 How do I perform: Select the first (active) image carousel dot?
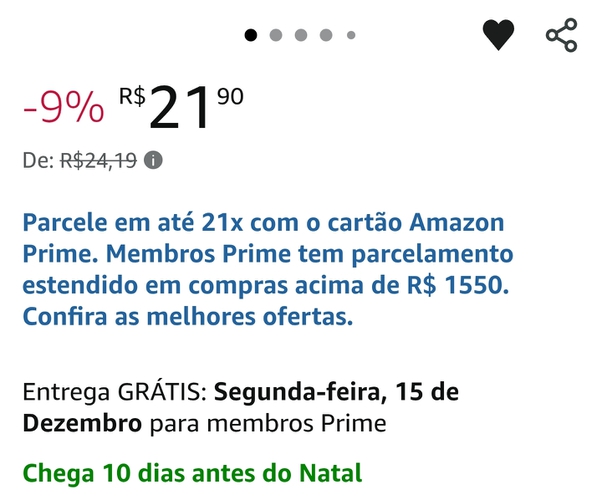tap(251, 35)
